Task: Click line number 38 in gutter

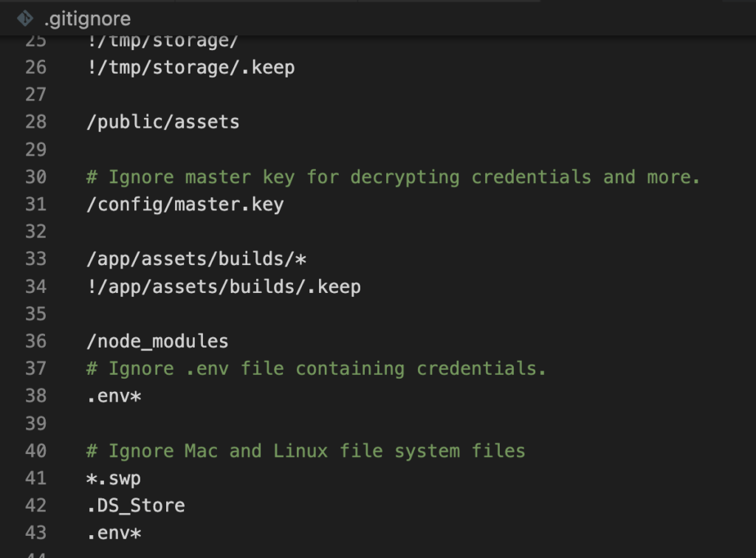Action: [35, 396]
